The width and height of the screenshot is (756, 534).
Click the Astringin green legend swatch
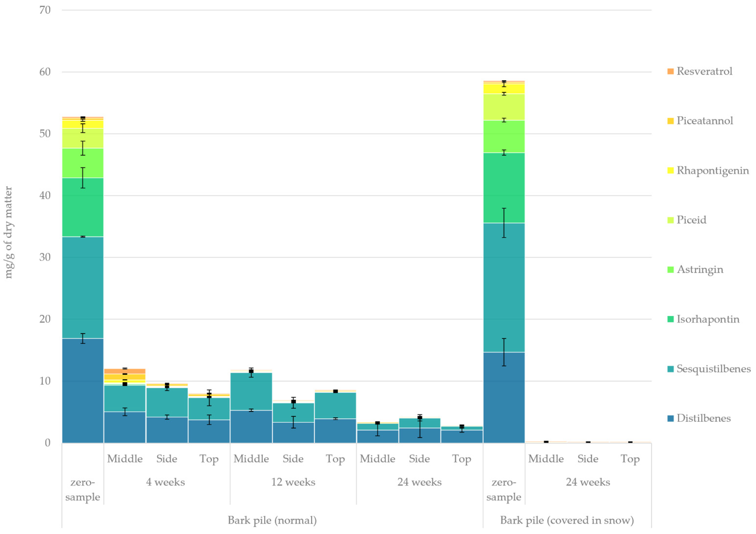click(x=670, y=270)
